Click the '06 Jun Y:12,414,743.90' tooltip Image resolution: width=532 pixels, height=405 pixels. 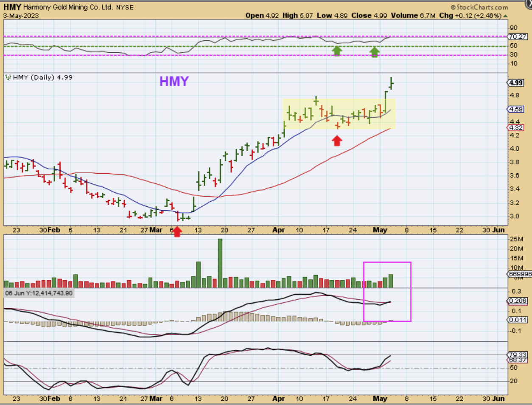[39, 293]
